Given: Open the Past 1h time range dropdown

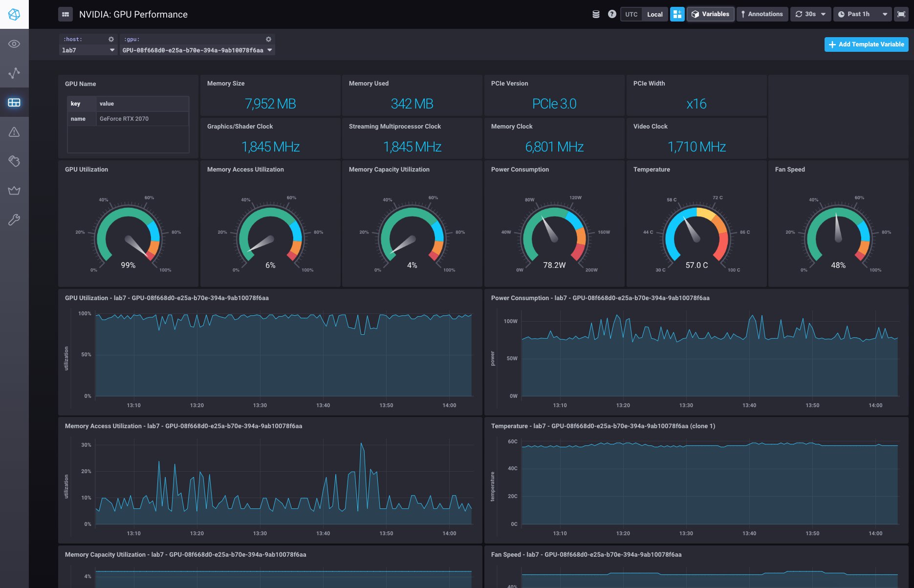Looking at the screenshot, I should (863, 14).
